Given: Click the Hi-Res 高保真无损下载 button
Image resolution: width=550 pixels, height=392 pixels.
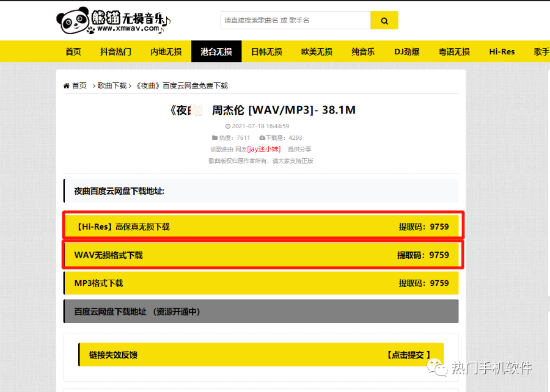Looking at the screenshot, I should (262, 227).
